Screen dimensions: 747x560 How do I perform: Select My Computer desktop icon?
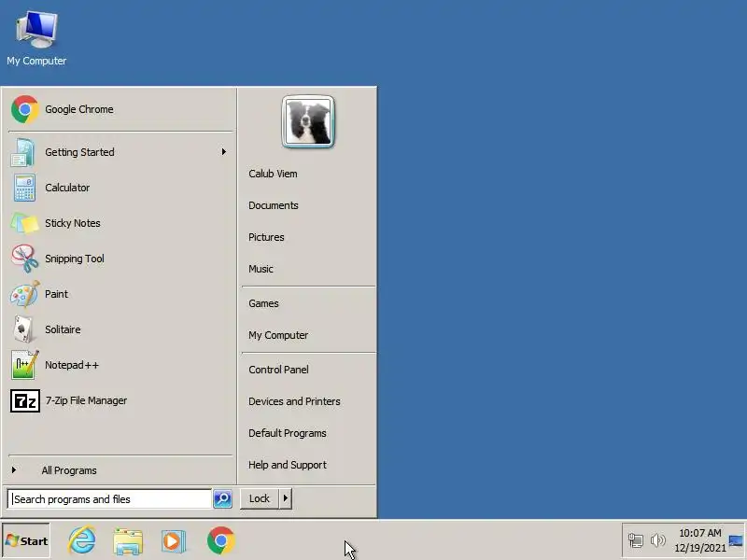pos(36,38)
